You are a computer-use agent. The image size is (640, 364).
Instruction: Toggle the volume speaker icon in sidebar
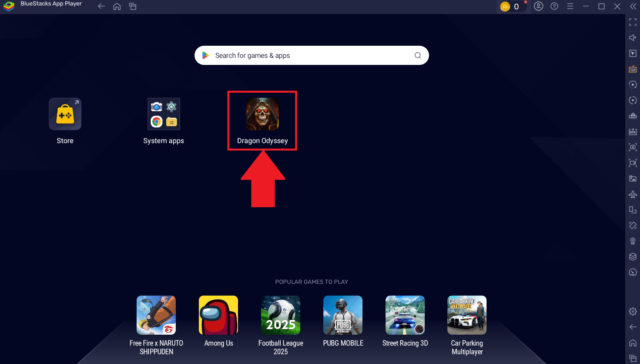click(x=633, y=38)
